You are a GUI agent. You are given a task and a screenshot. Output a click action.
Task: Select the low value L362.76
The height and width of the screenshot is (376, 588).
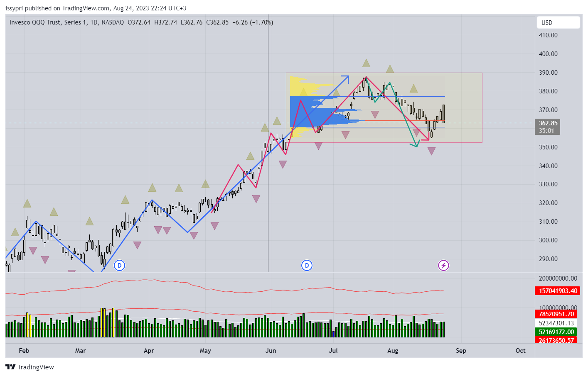tap(192, 22)
